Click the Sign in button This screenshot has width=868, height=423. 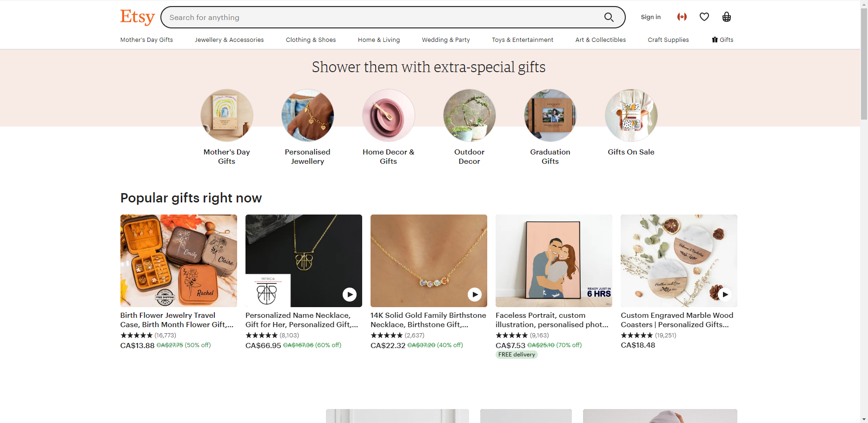click(x=650, y=17)
